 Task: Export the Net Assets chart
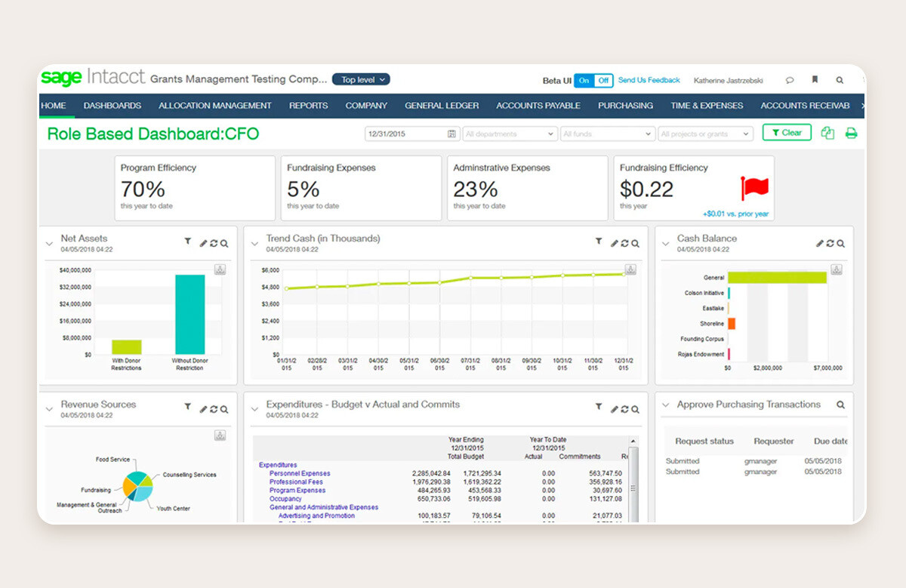[220, 269]
